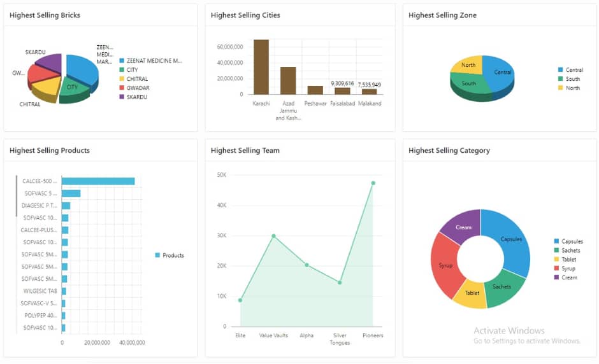Screen dimensions: 599x364
Task: Toggle the Central legend entry in Zone chart
Action: 574,70
